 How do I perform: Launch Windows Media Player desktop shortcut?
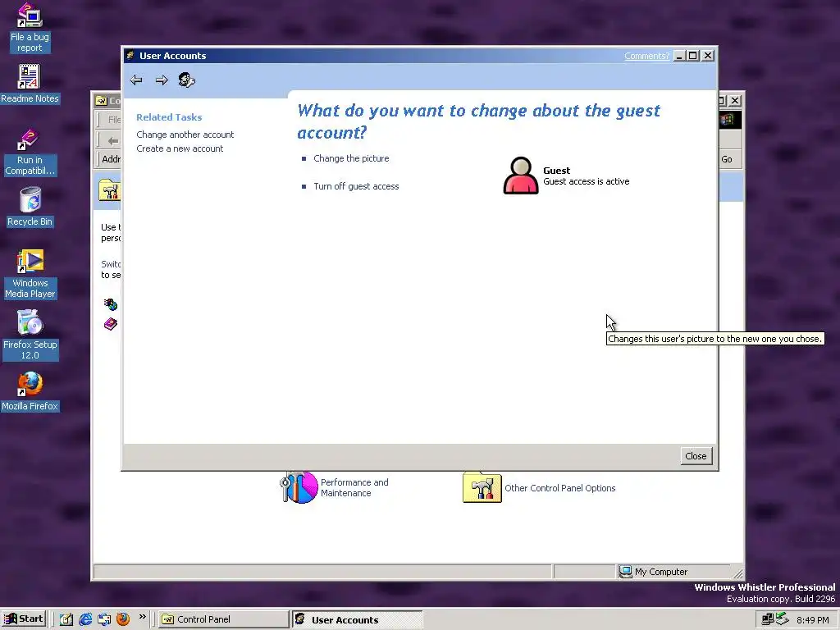[30, 274]
